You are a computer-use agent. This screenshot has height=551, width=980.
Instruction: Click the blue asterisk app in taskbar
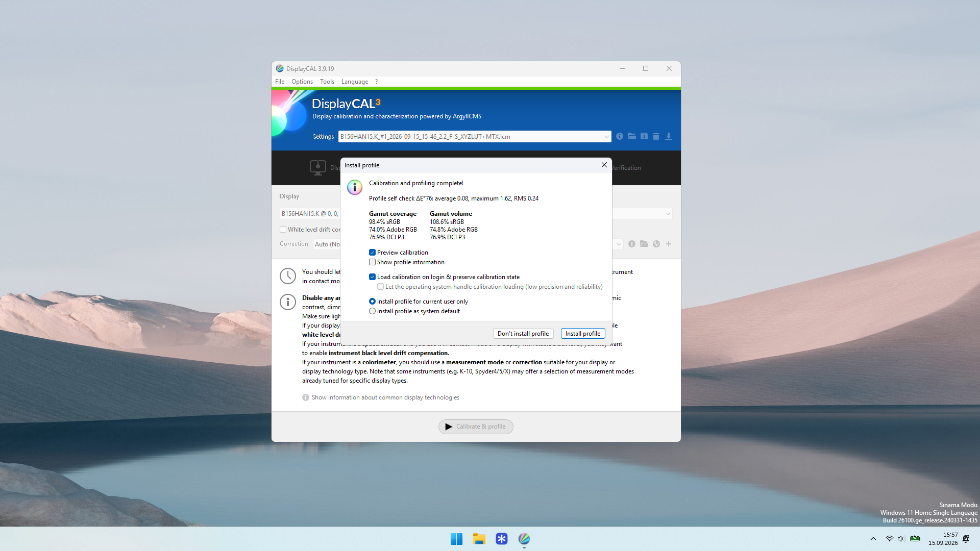[501, 539]
